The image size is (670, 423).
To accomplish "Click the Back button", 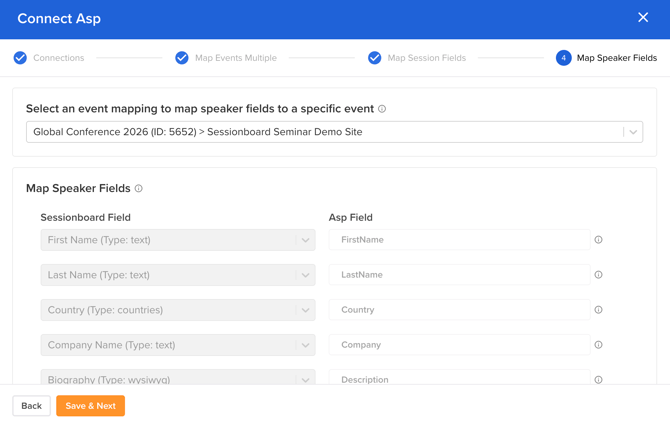I will (31, 406).
